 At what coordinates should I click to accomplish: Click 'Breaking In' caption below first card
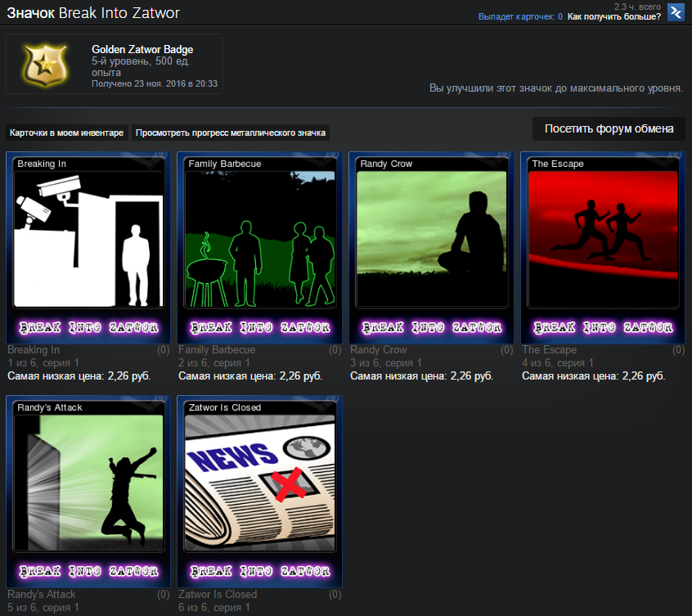(x=34, y=350)
